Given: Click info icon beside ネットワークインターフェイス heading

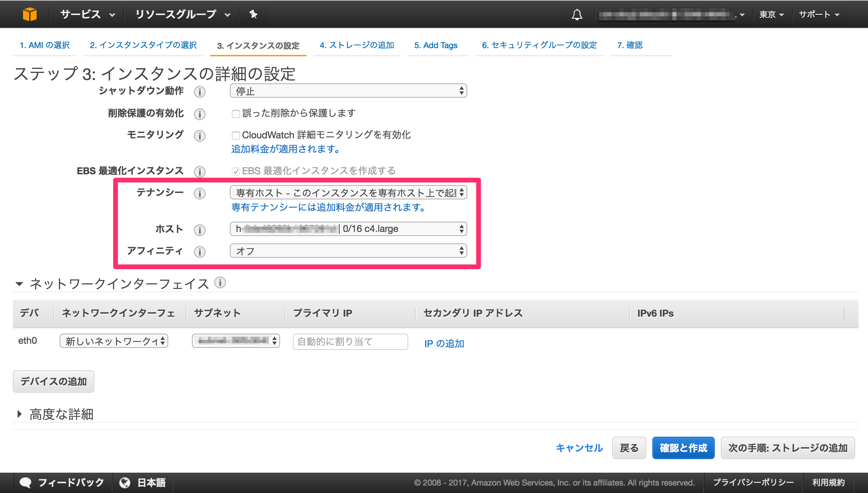Looking at the screenshot, I should (x=220, y=282).
